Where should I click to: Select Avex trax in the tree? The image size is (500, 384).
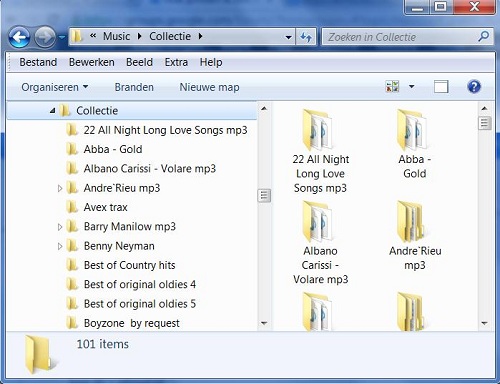[105, 207]
